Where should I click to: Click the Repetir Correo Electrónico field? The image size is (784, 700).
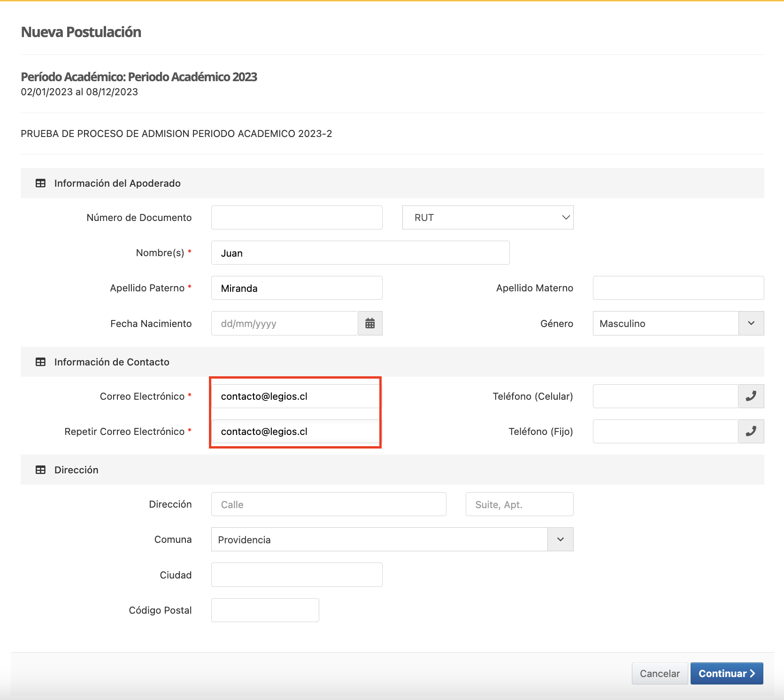295,432
